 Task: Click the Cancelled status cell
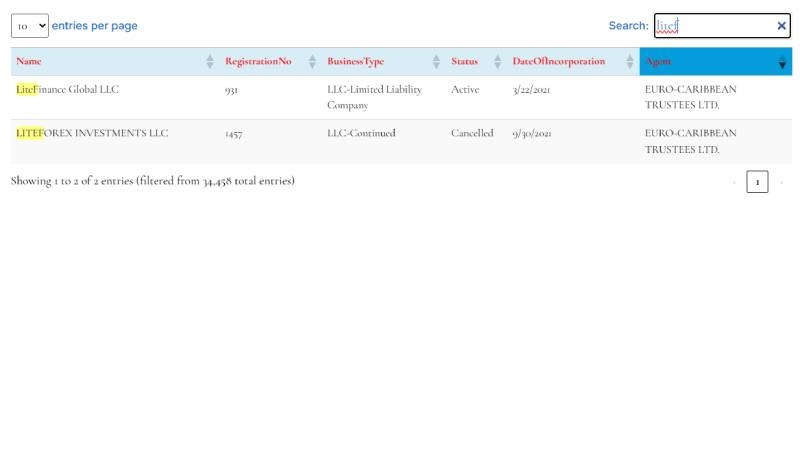click(x=472, y=133)
